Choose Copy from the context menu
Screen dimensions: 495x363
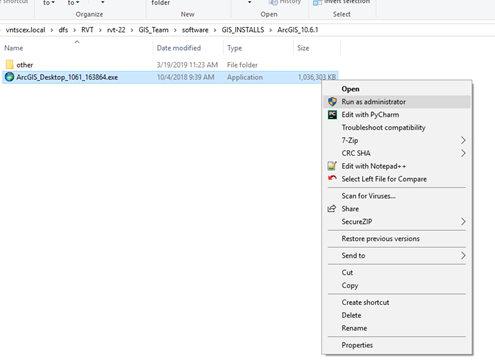(x=397, y=285)
